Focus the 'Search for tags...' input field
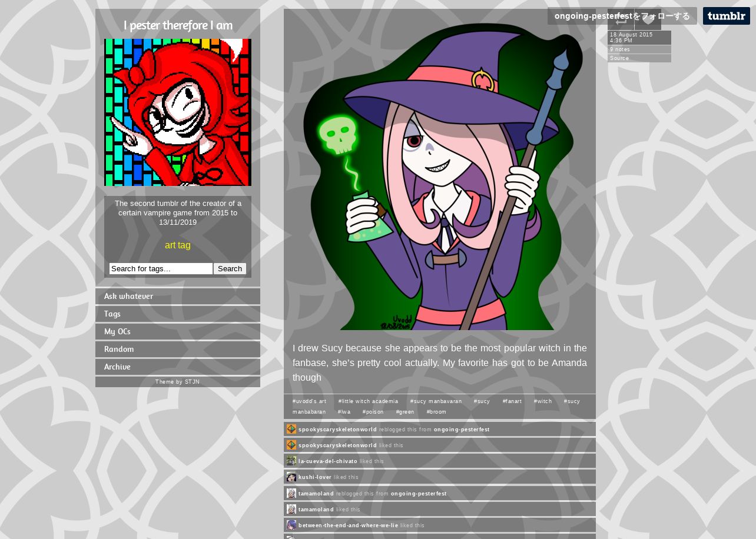The height and width of the screenshot is (539, 756). 161,268
